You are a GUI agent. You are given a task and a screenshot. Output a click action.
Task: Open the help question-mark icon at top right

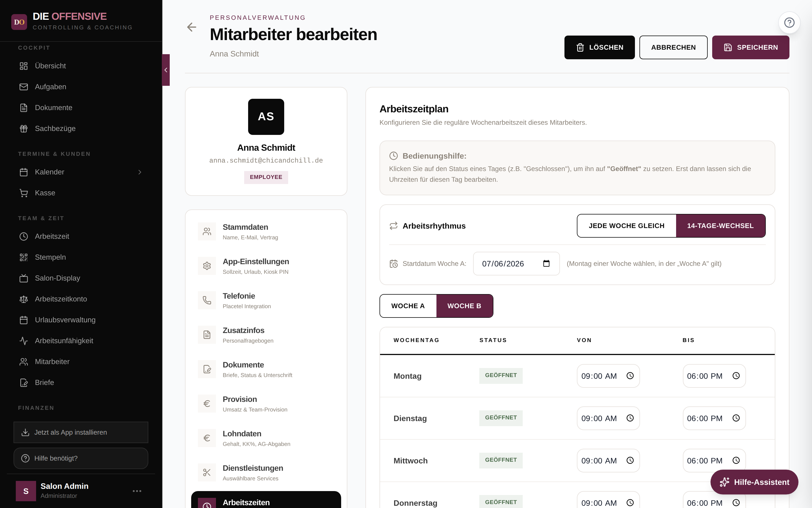point(789,23)
